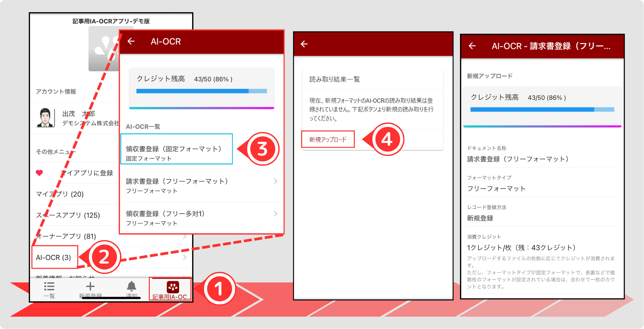Click credit balance progress bar in AI-OCR panel

tap(201, 91)
